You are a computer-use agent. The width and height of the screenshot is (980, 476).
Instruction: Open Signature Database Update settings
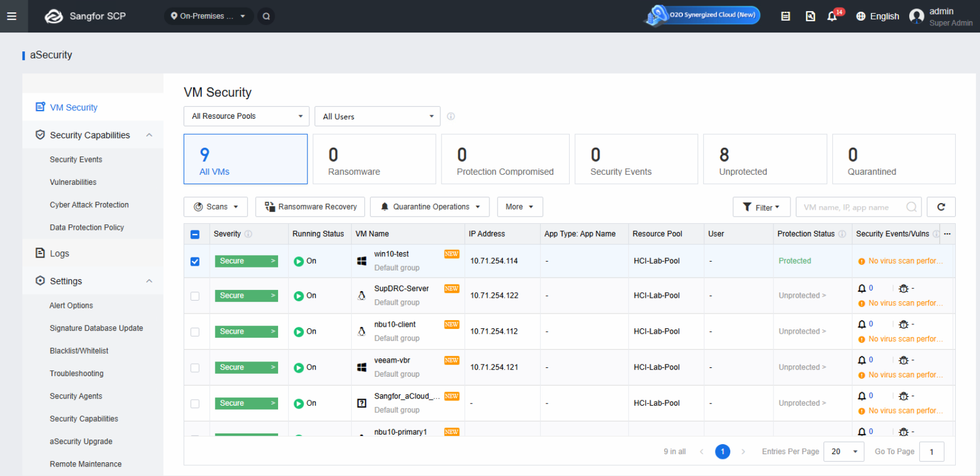click(96, 328)
